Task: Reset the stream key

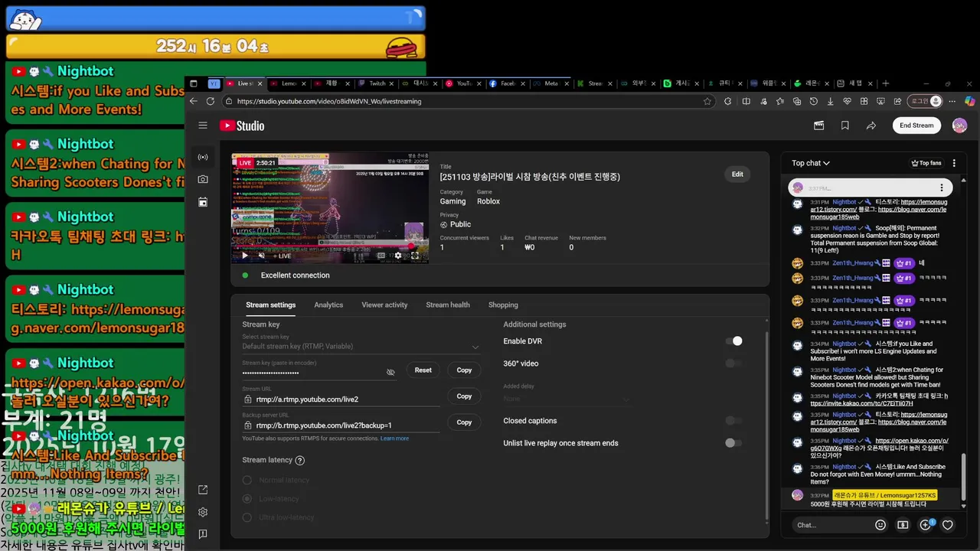Action: tap(423, 370)
